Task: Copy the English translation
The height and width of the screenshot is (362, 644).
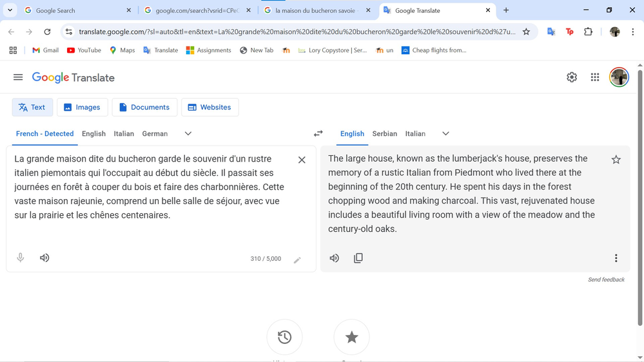Action: click(x=358, y=258)
